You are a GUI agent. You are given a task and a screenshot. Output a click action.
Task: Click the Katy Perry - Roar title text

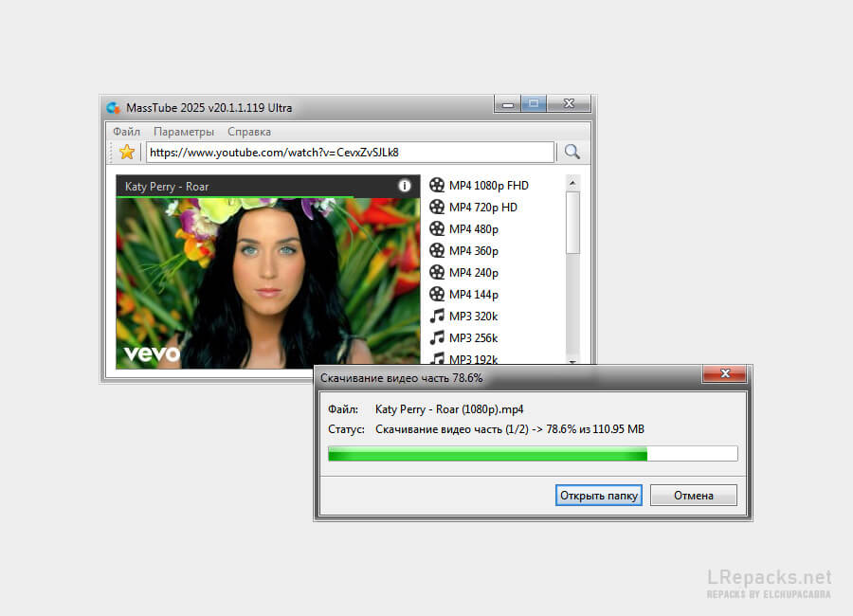pos(167,187)
